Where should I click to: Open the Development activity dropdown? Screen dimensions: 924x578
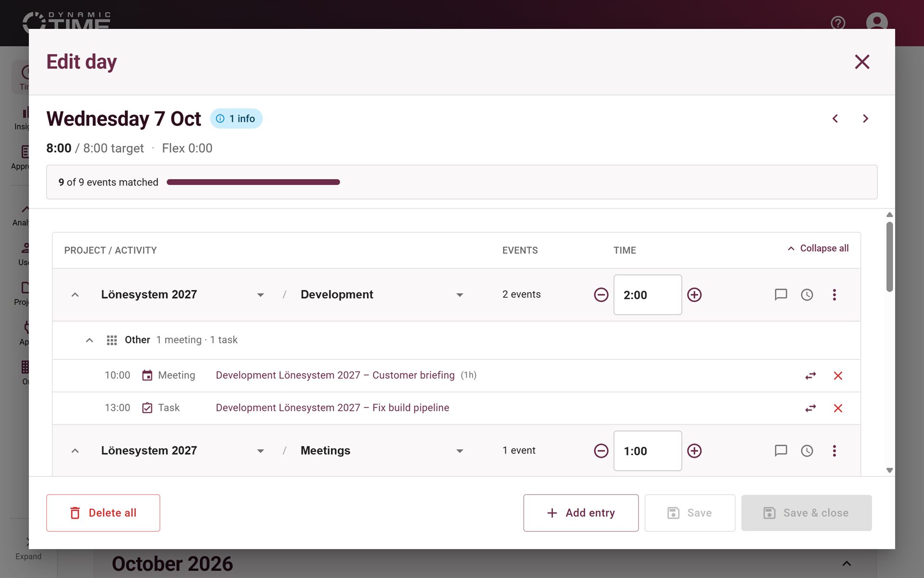(x=460, y=295)
